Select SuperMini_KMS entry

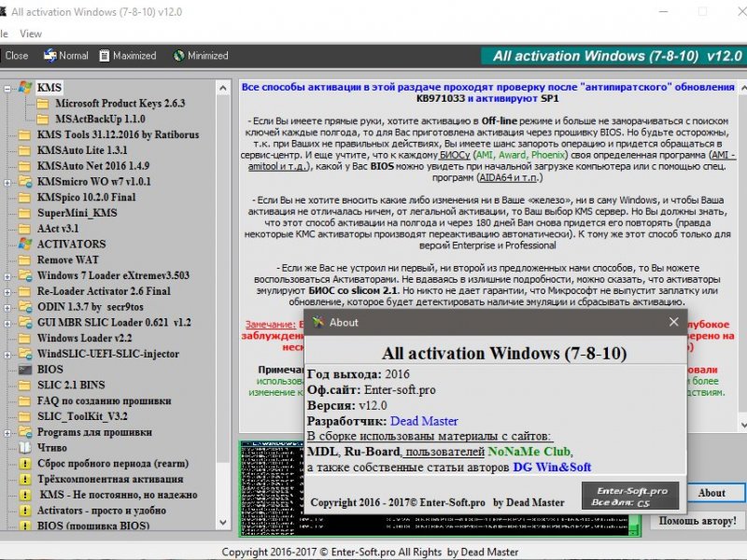[78, 213]
